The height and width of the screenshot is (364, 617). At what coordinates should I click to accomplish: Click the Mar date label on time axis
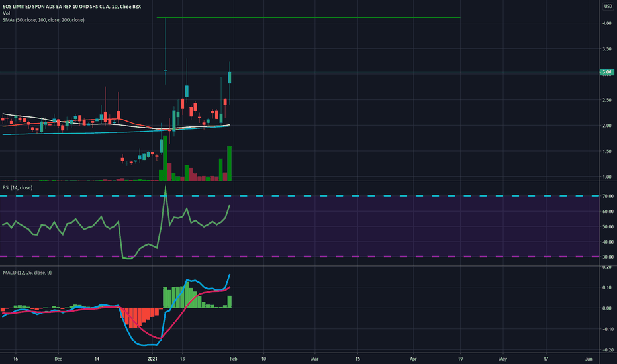[314, 359]
